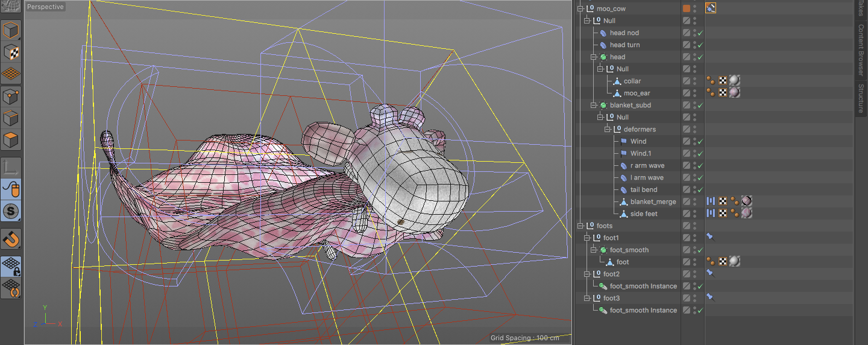Enable the Axis mode icon
This screenshot has width=868, height=345.
point(11,168)
